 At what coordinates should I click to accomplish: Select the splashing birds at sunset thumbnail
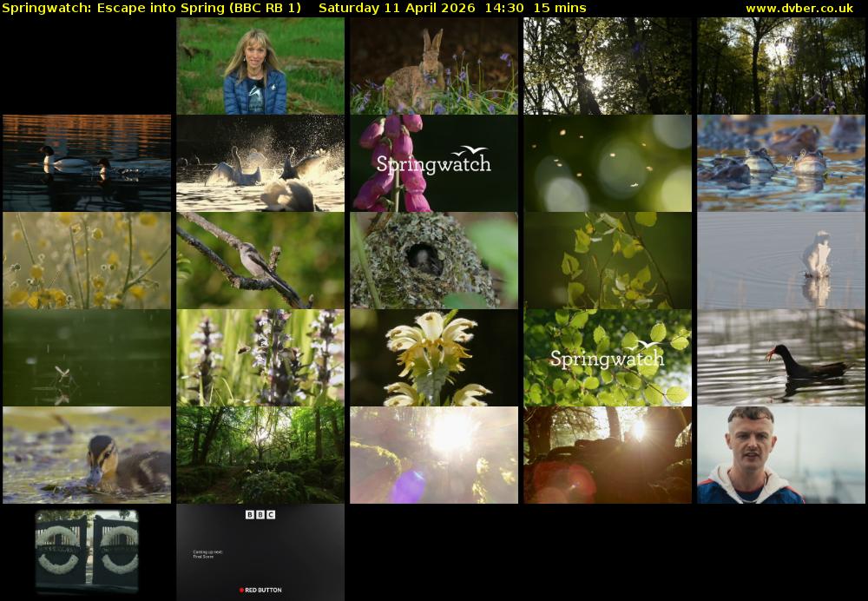[260, 162]
